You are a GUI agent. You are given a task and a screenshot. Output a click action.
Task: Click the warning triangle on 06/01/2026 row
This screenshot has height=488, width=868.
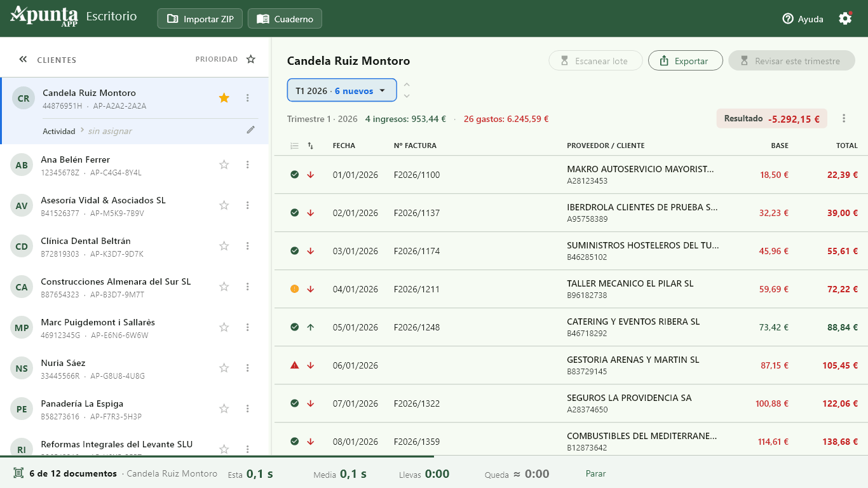(294, 365)
